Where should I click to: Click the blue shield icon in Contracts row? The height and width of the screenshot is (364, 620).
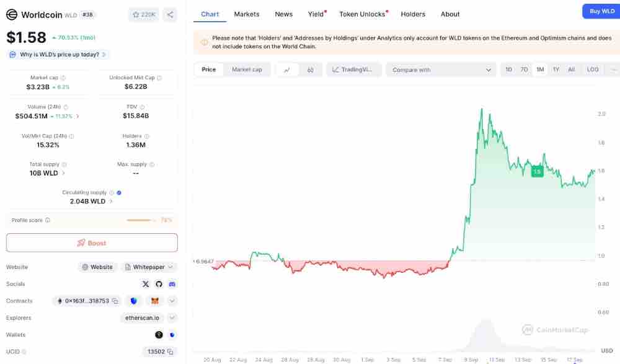tap(134, 301)
